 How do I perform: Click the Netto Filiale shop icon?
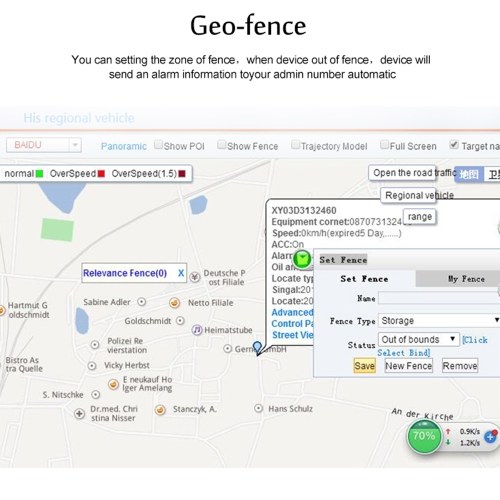point(174,303)
